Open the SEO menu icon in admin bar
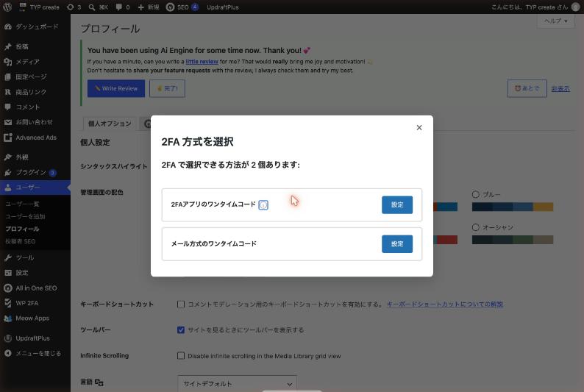The width and height of the screenshot is (584, 392). 170,7
